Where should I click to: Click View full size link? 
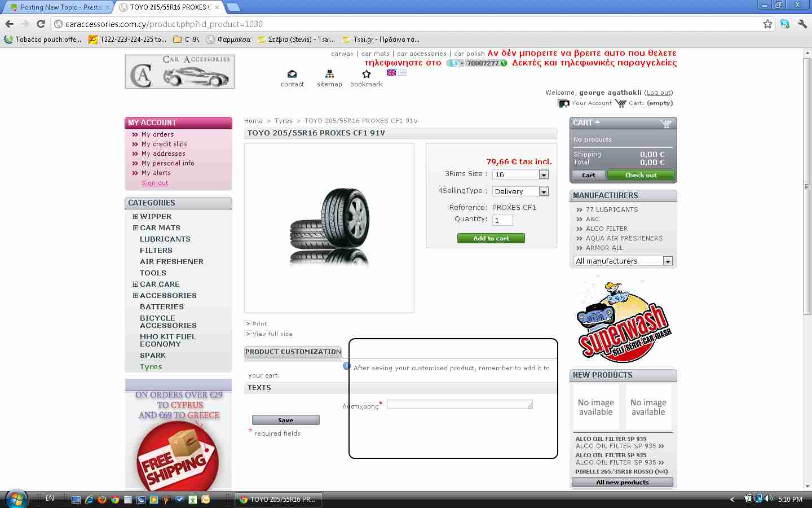tap(272, 334)
